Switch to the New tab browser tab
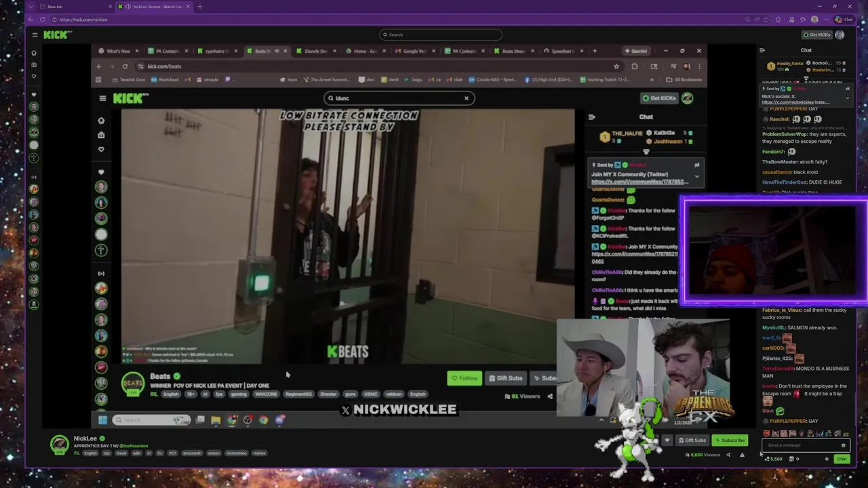Screen dimensions: 868x488 75,7
